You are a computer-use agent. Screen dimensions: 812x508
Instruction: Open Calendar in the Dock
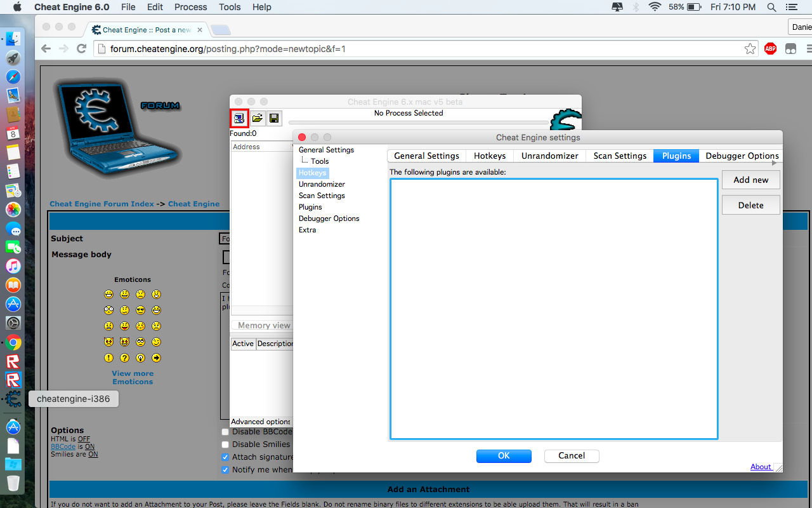(13, 133)
